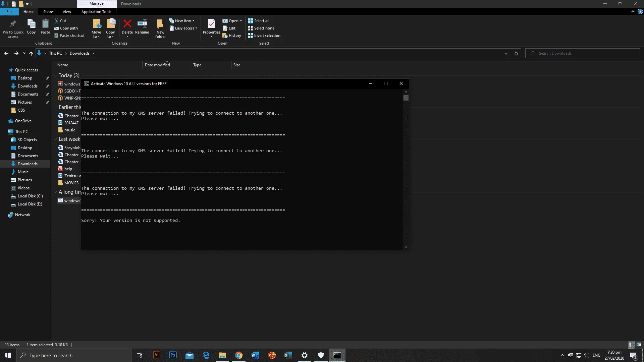Image resolution: width=644 pixels, height=362 pixels.
Task: Open the Application Tools tab
Action: pos(96,12)
